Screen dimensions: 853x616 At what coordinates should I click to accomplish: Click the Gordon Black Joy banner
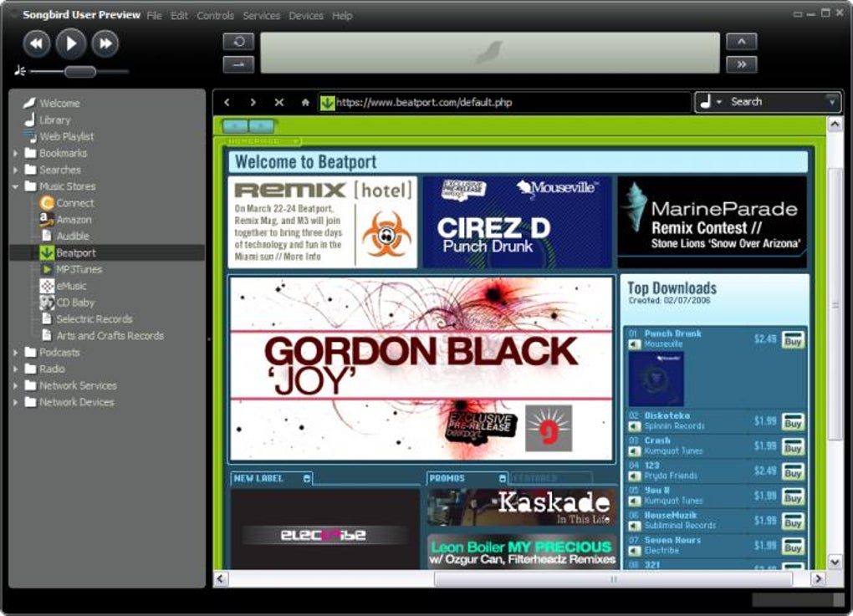[x=421, y=369]
